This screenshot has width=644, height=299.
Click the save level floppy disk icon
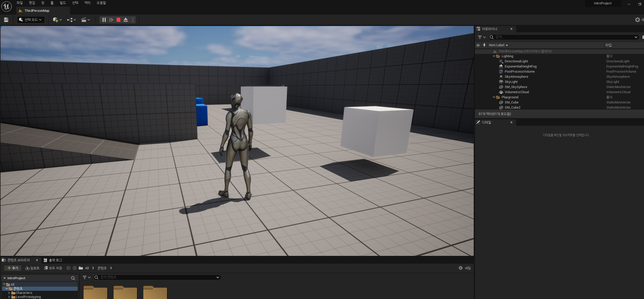6,20
